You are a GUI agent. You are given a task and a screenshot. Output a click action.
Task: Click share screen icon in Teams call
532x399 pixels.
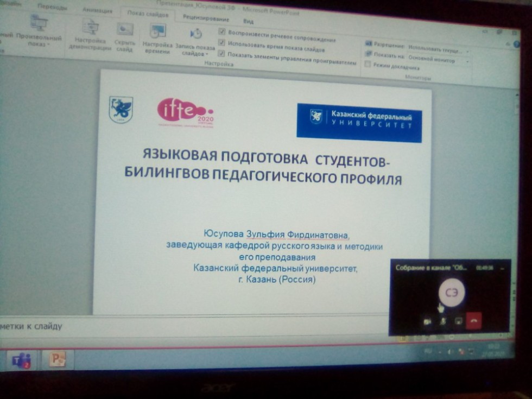tap(459, 321)
